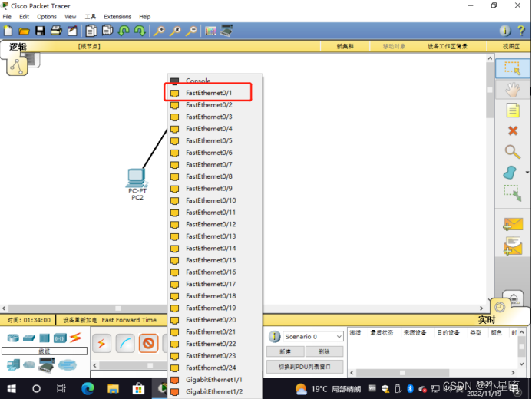Choose the Resize Shape tool
Image resolution: width=532 pixels, height=399 pixels.
(x=512, y=193)
